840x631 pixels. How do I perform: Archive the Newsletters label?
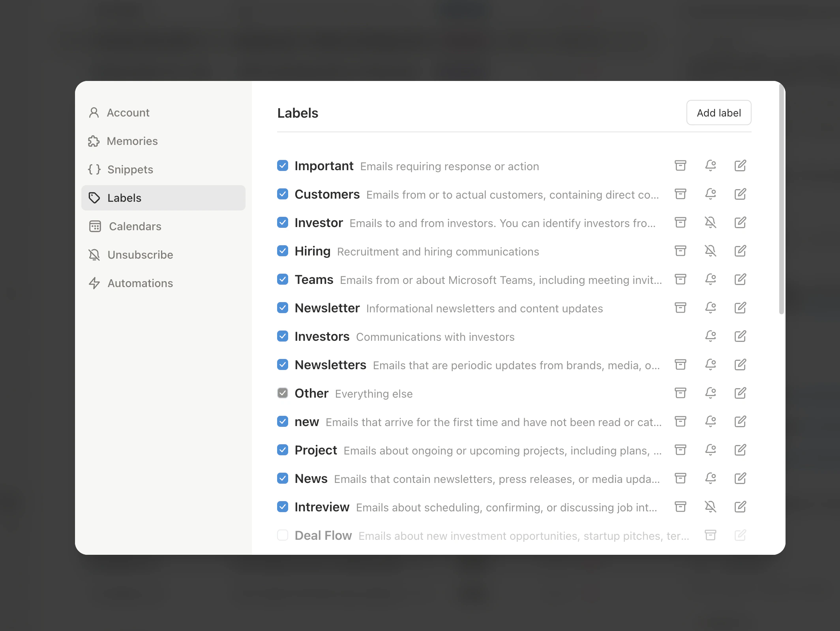[680, 364]
